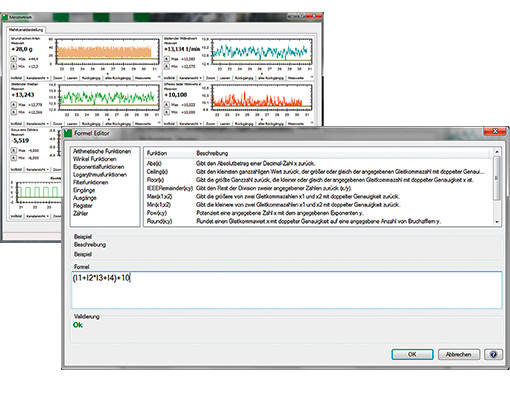Click the Min reset icon in orange chart panel
Screen dimensions: 510x393
(x=13, y=66)
